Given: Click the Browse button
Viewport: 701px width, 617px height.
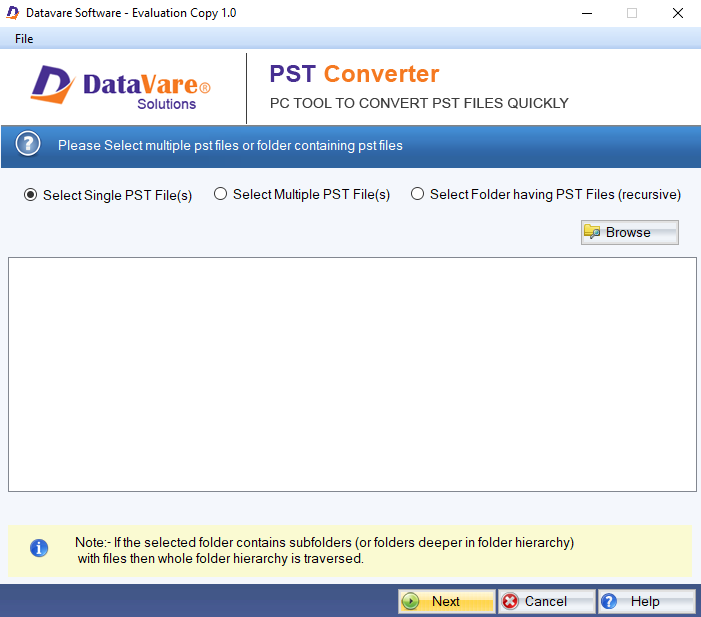Looking at the screenshot, I should [x=629, y=232].
